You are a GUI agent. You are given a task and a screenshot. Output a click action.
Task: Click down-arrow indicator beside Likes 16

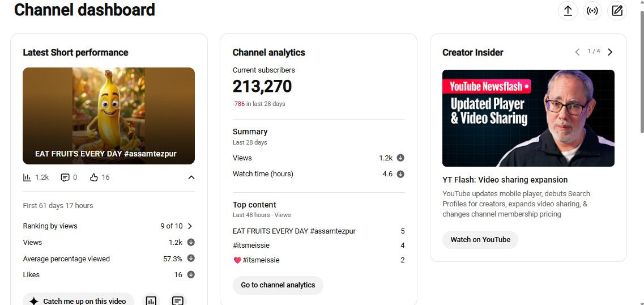(191, 274)
